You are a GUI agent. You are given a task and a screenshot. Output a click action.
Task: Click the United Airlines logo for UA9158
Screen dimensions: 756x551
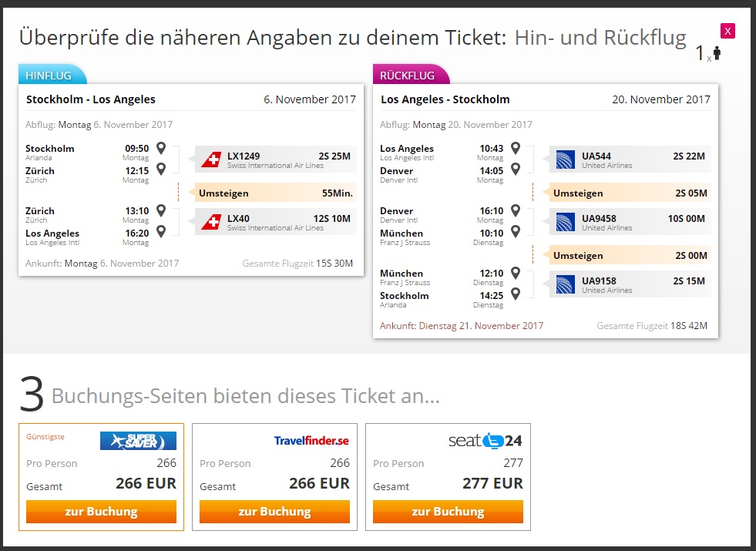click(565, 284)
